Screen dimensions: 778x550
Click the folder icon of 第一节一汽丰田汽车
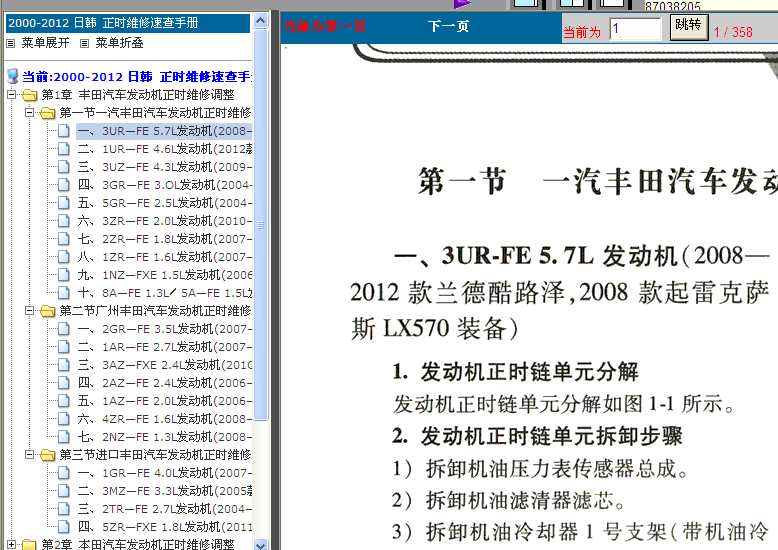click(x=48, y=113)
